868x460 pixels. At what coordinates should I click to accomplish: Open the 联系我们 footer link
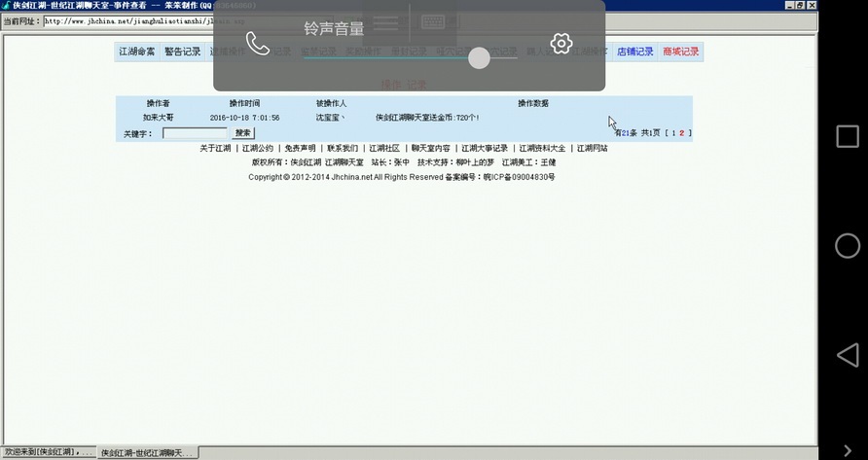click(343, 149)
